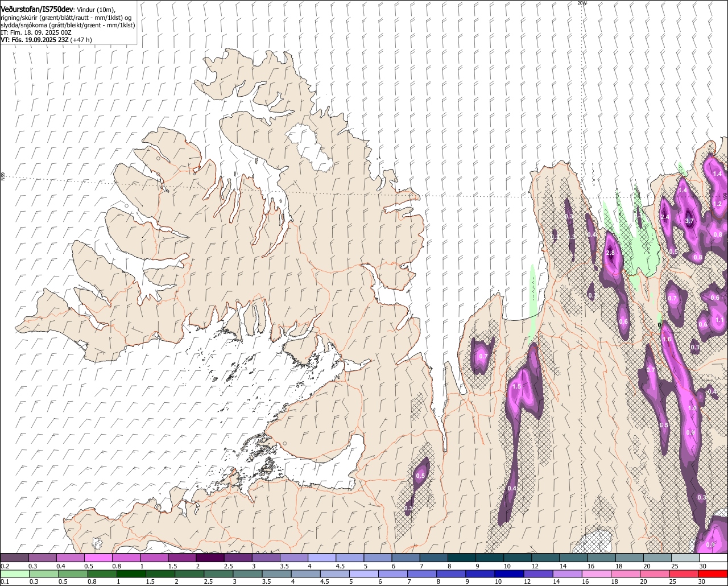728x586 pixels.
Task: Click the '0.1' label in the lower legend row
Action: [x=5, y=582]
